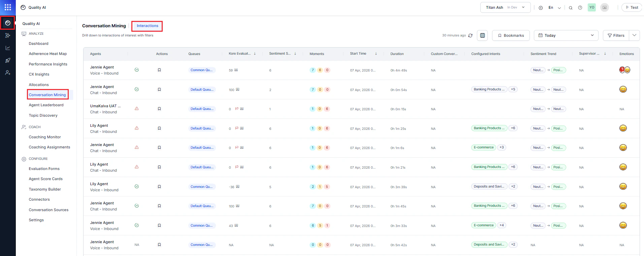
Task: Open Dashboard in the sidebar
Action: (38, 44)
